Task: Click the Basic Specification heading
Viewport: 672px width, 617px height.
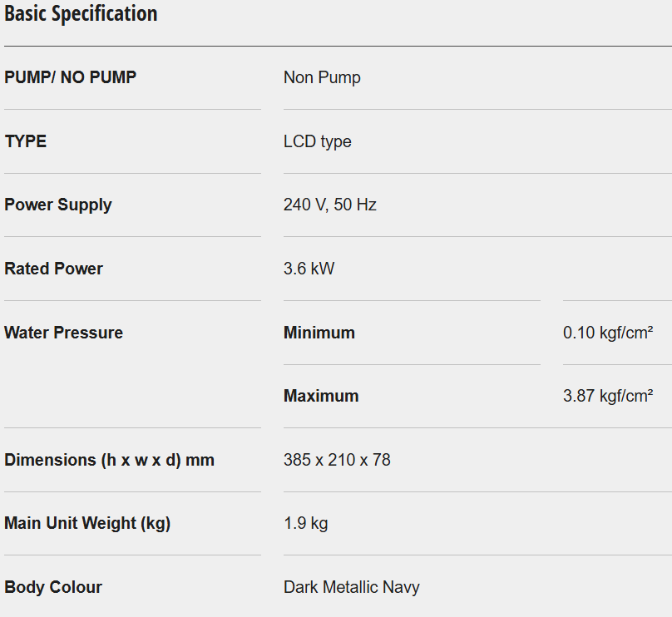Action: 81,14
